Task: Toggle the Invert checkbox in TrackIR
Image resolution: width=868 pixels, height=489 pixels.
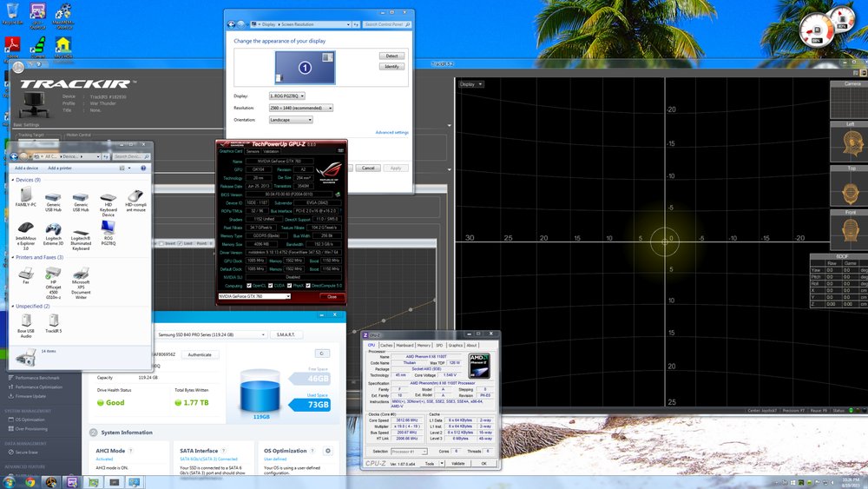Action: tap(161, 244)
